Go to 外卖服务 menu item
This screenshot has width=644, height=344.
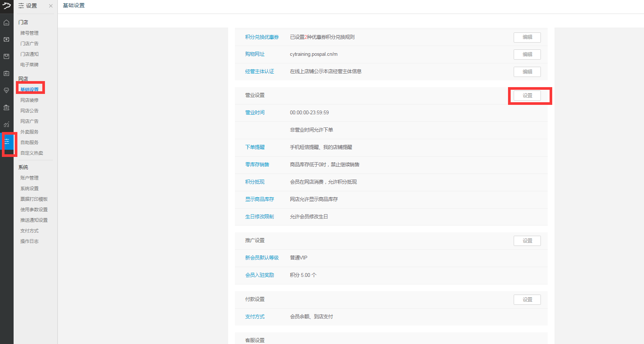tap(29, 132)
